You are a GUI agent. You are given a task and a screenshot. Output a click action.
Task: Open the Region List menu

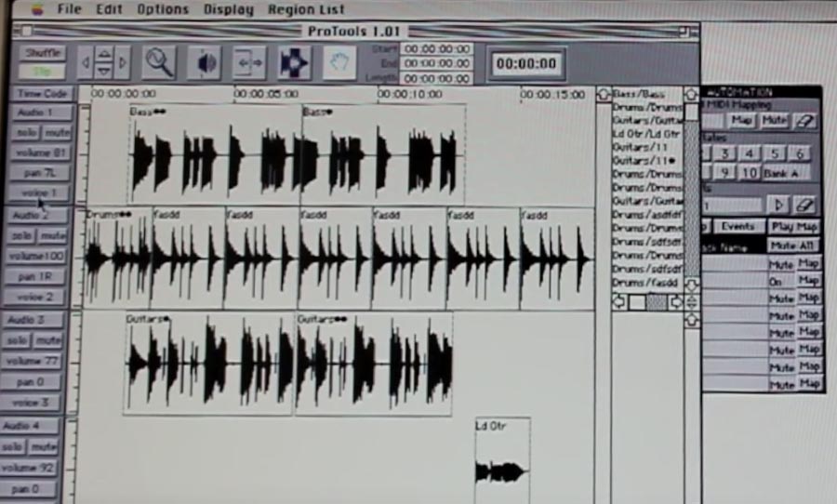click(306, 9)
